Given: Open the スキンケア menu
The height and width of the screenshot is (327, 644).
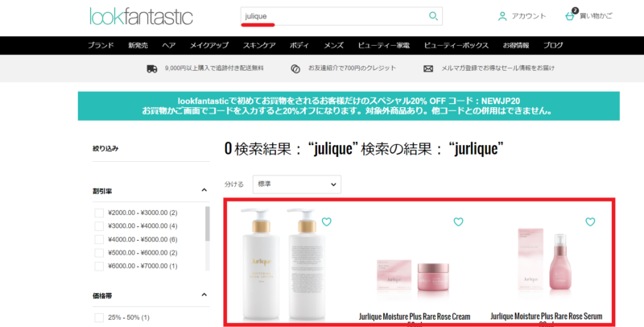Looking at the screenshot, I should pos(259,45).
